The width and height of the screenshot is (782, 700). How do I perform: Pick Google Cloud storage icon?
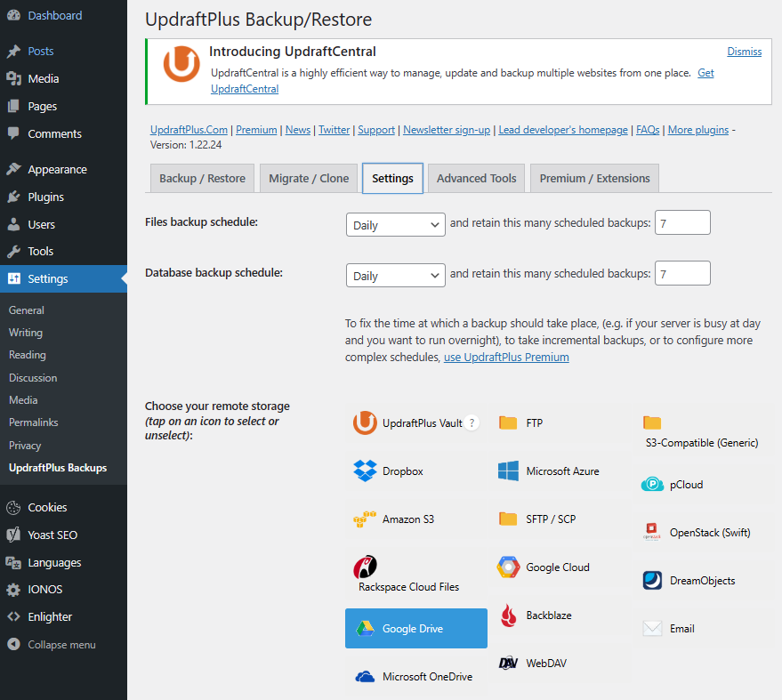tap(508, 567)
